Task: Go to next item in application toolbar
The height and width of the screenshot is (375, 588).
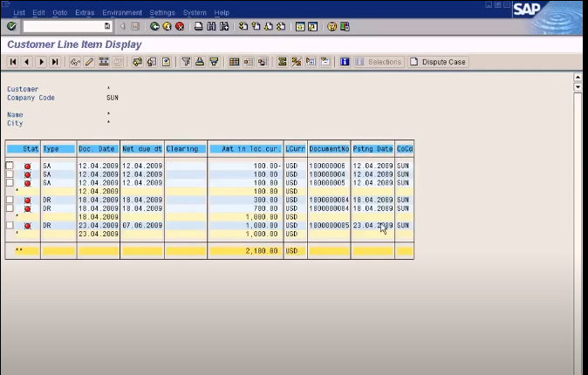Action: (x=41, y=62)
